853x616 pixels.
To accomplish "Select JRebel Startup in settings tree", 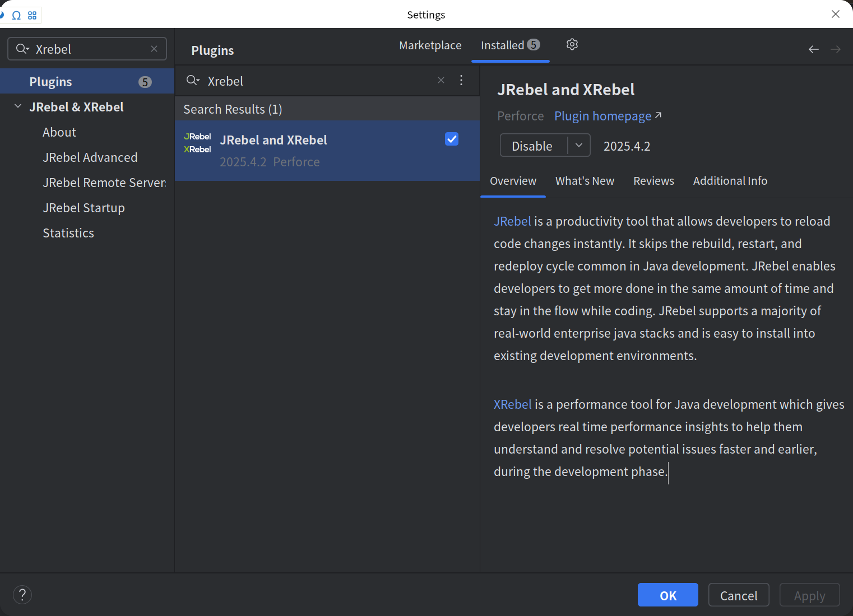I will [x=84, y=208].
